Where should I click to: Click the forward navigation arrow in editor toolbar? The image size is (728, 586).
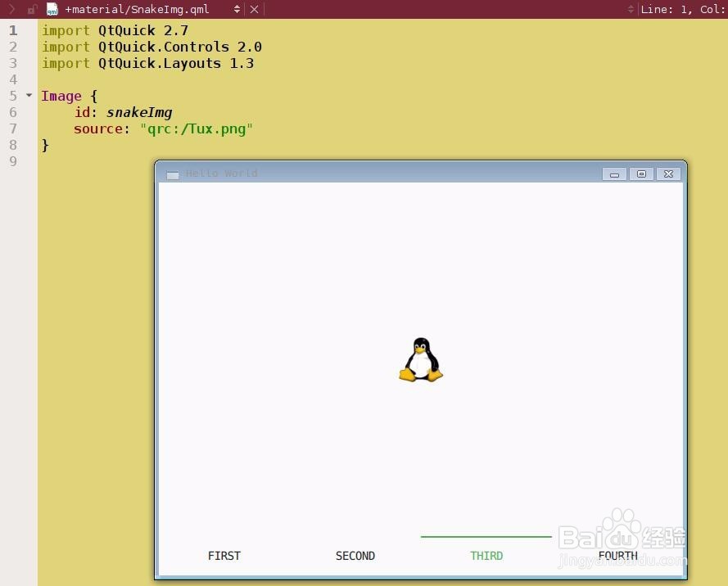[x=12, y=9]
